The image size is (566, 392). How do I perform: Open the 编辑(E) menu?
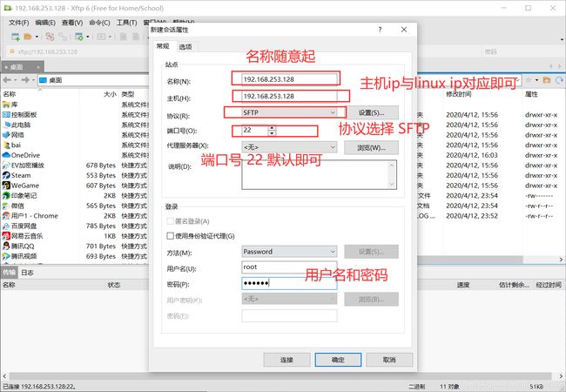tap(45, 23)
